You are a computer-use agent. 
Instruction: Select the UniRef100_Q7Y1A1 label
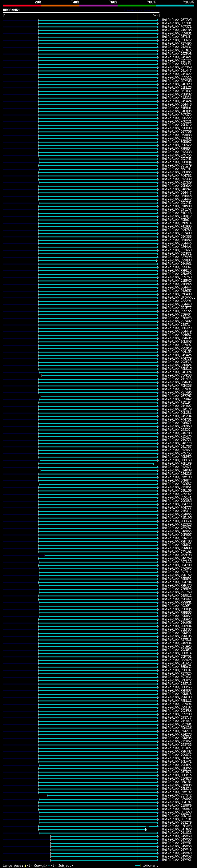[x=177, y=551]
